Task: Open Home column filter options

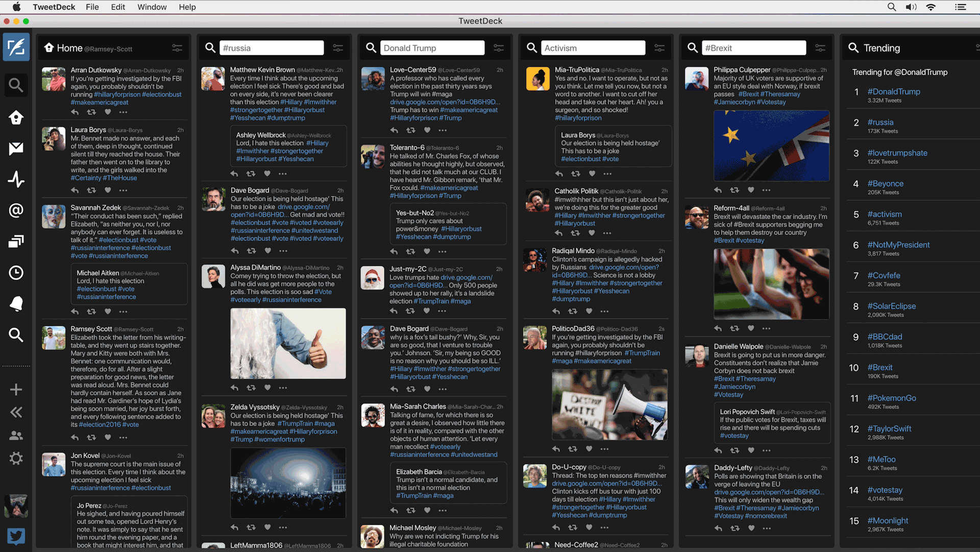Action: point(177,48)
